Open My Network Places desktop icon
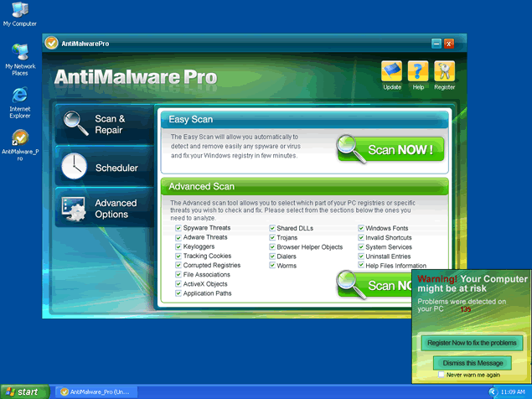The width and height of the screenshot is (532, 399). pyautogui.click(x=19, y=52)
